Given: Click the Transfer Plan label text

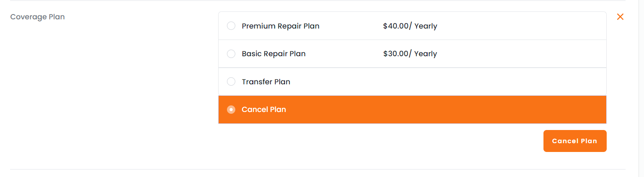Looking at the screenshot, I should [x=266, y=82].
